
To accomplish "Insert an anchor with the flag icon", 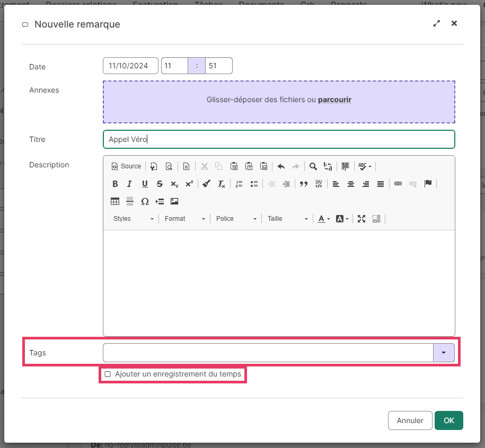I will [x=428, y=184].
